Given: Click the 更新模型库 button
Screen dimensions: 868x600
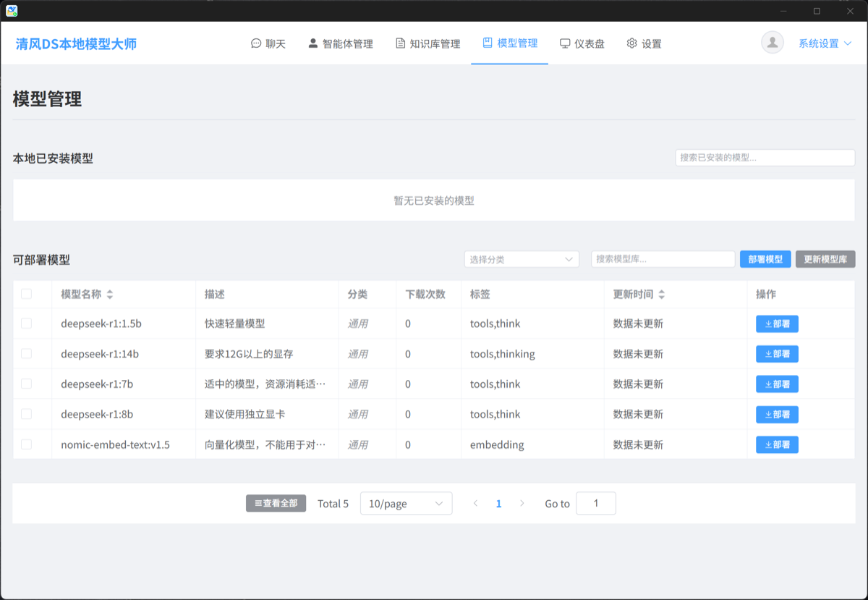Looking at the screenshot, I should pyautogui.click(x=825, y=259).
